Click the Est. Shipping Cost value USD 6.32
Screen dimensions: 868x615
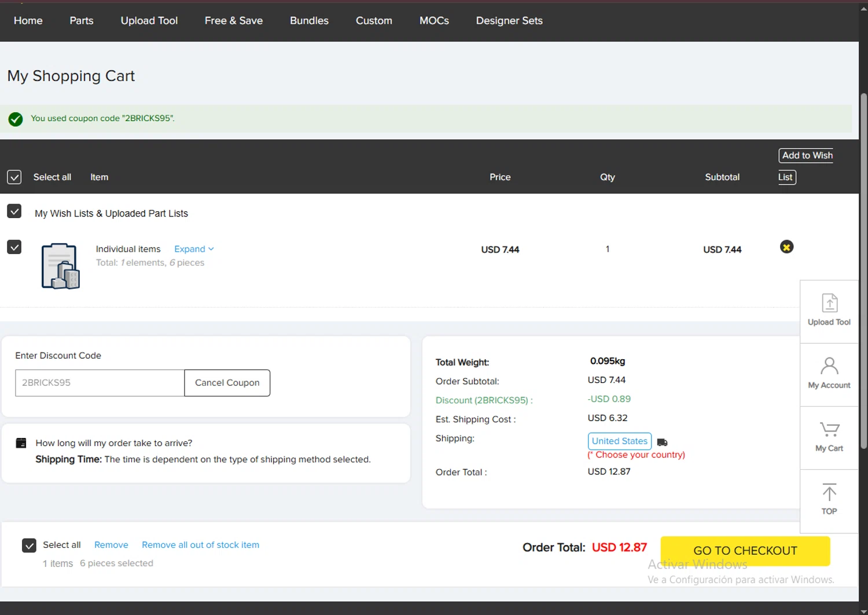(x=608, y=418)
